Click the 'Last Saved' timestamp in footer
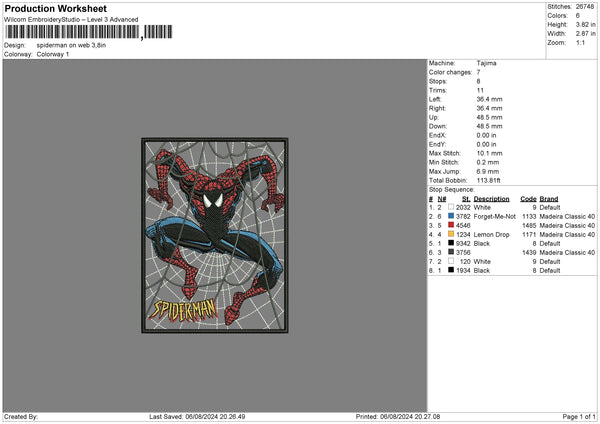The image size is (600, 424). coord(197,417)
